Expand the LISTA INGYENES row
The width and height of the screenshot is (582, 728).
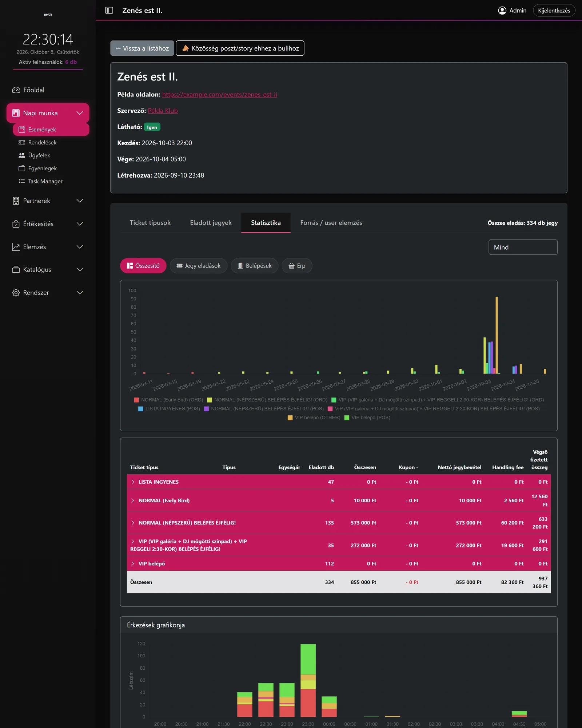(338, 482)
